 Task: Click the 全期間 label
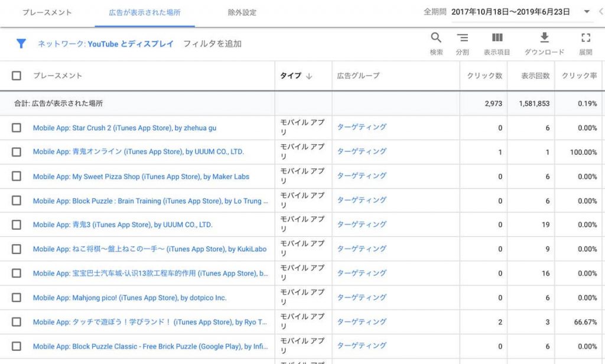coord(435,12)
